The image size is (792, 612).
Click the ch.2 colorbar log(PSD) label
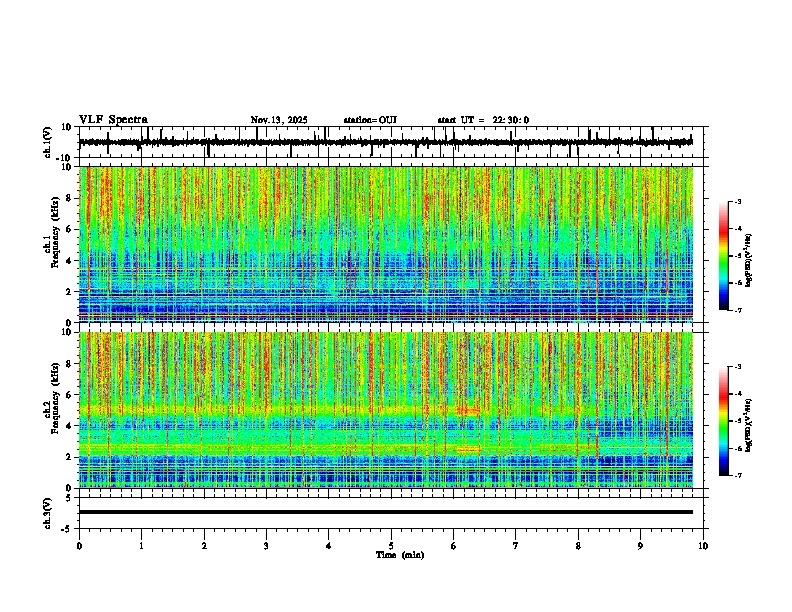tap(748, 425)
